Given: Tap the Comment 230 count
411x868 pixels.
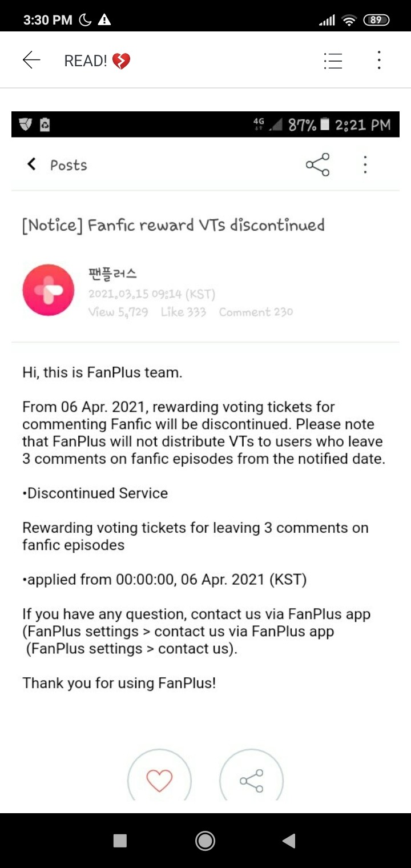Looking at the screenshot, I should 256,312.
